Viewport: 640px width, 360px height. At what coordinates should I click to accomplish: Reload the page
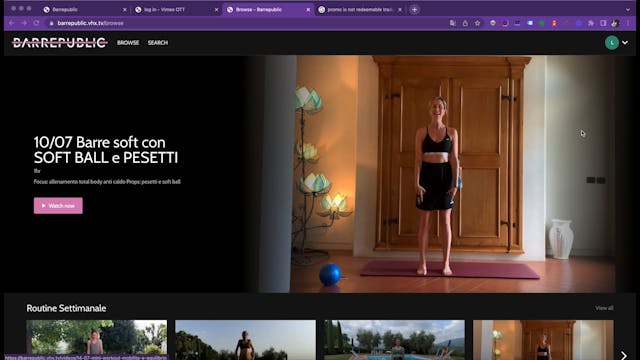pyautogui.click(x=36, y=23)
